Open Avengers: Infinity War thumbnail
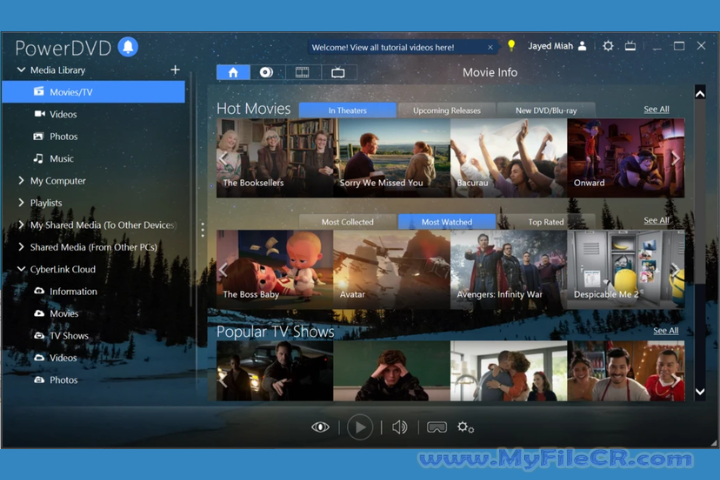 [509, 269]
